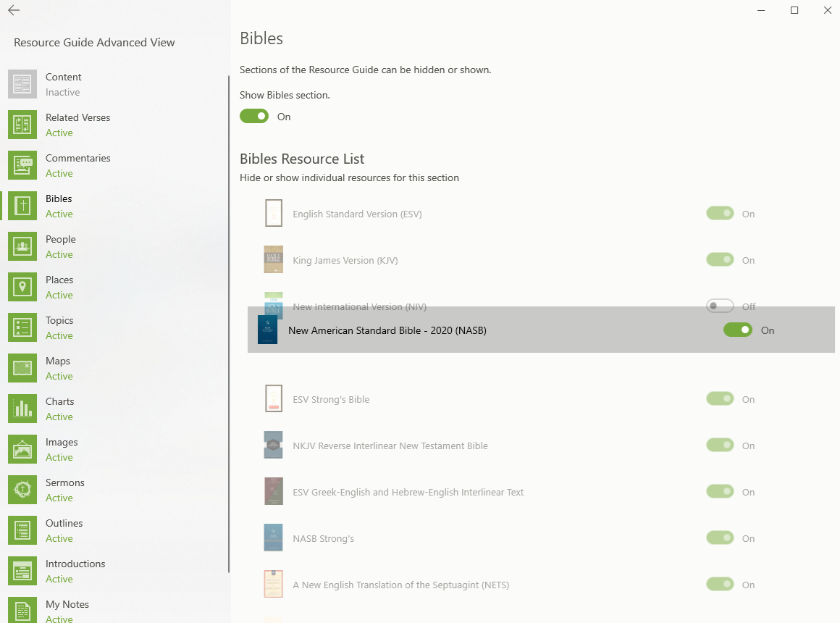Click NASB Strong's resource name

pyautogui.click(x=323, y=538)
